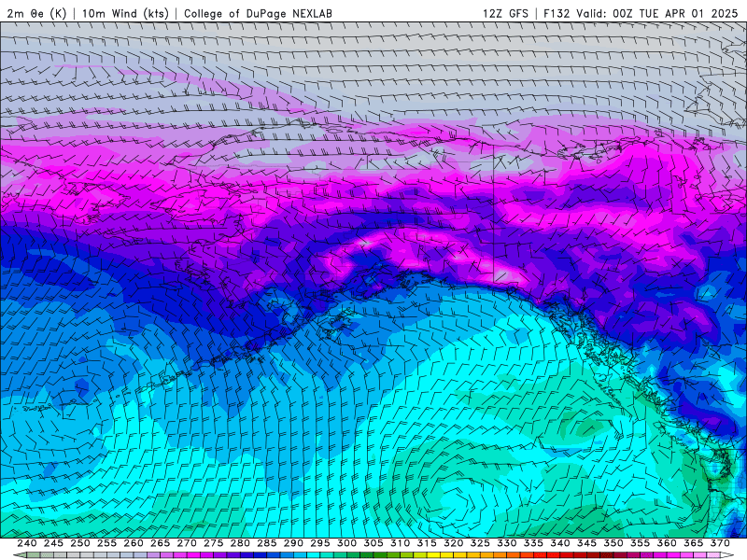Click the 260 color scale label
The image size is (747, 560).
(x=134, y=543)
